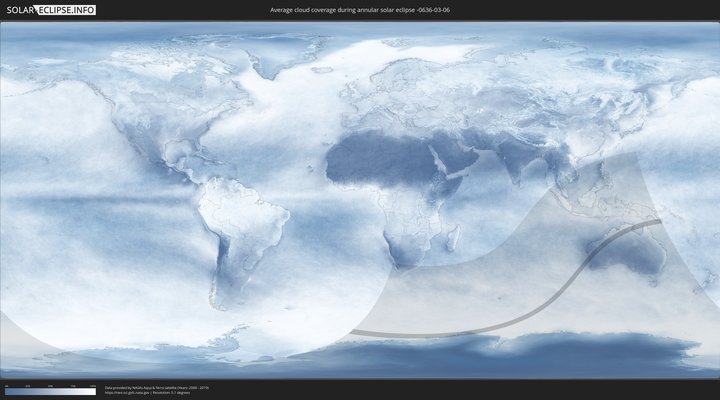The height and width of the screenshot is (400, 720).
Task: Click the 0% end of the cloud legend
Action: 6,392
